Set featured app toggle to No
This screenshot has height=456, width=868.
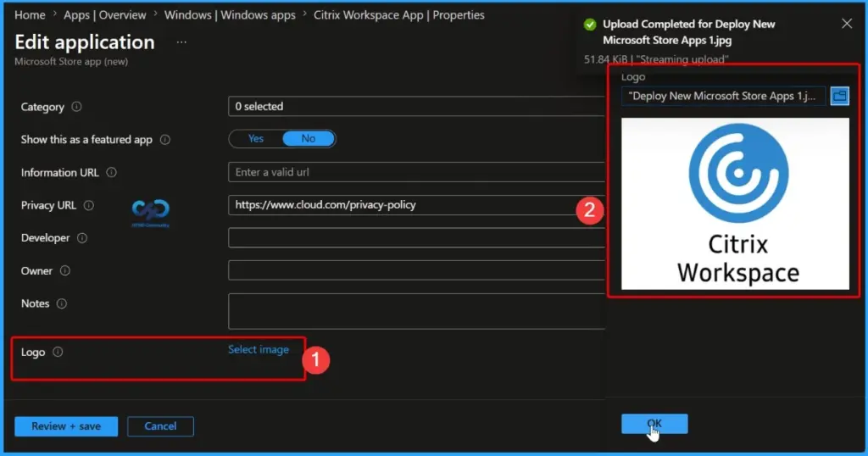pos(309,138)
